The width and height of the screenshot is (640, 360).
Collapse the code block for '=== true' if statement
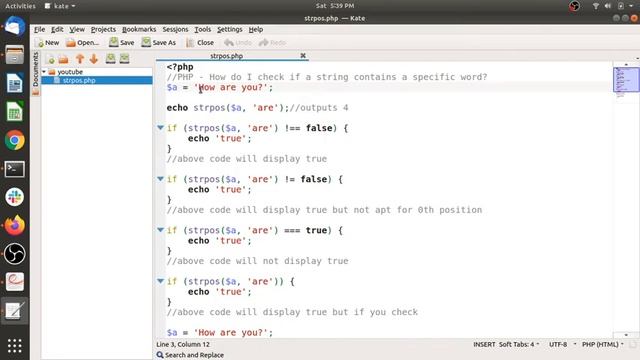(160, 230)
